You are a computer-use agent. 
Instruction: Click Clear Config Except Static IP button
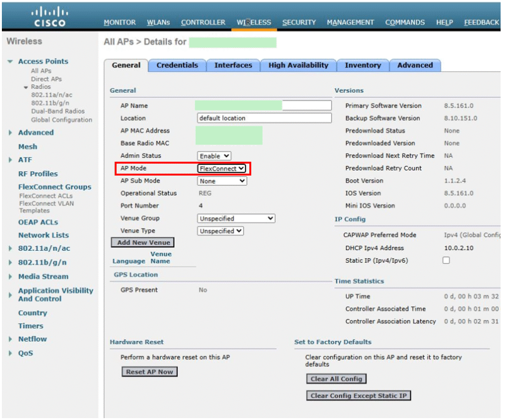(359, 395)
